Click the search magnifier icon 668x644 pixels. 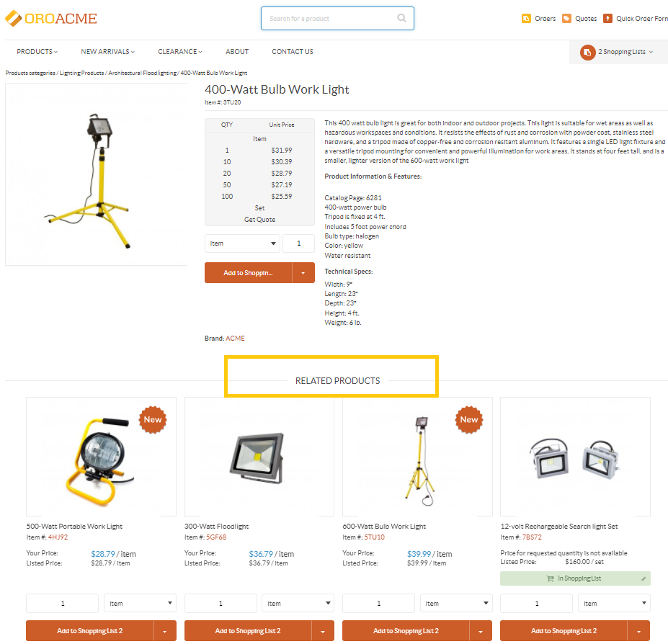(x=401, y=18)
